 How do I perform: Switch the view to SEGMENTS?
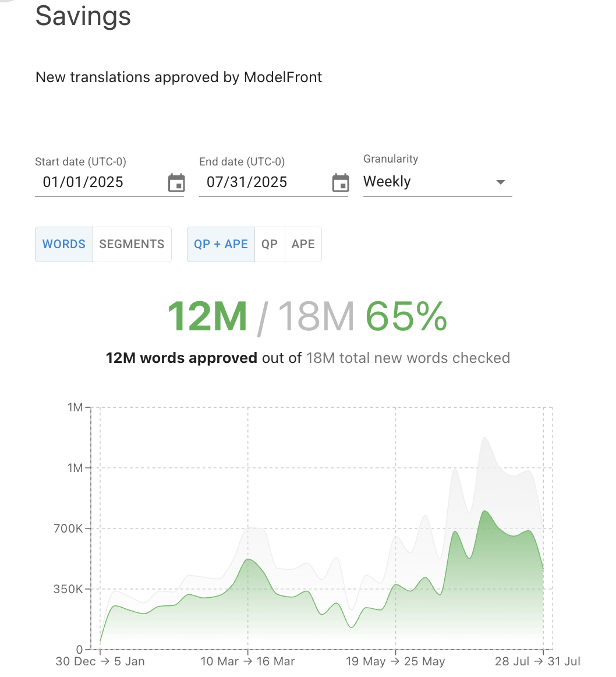[132, 244]
